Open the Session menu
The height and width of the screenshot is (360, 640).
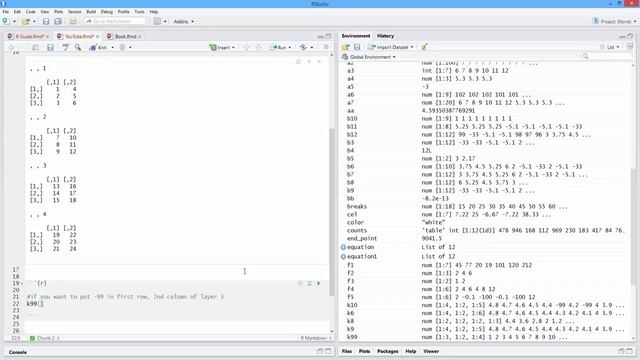[x=75, y=12]
